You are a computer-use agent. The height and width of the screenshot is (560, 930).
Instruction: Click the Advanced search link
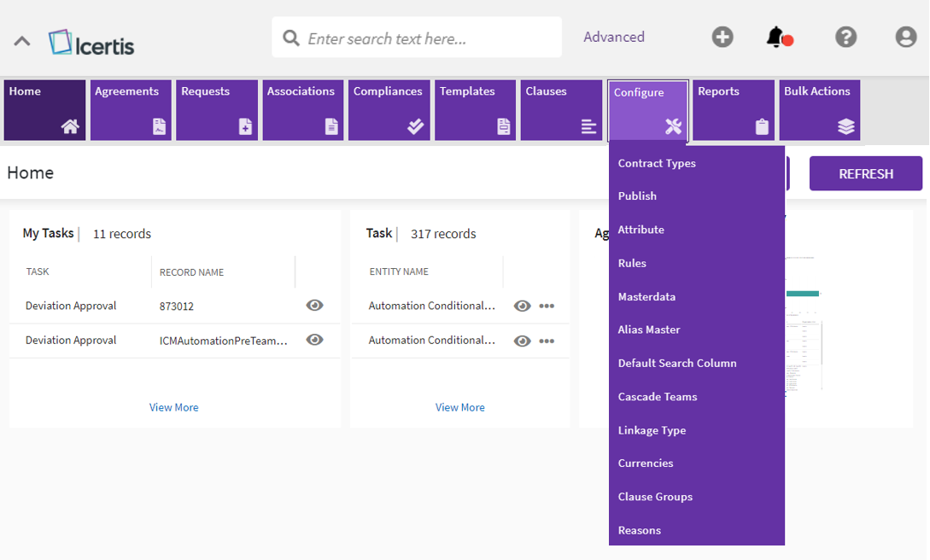pyautogui.click(x=613, y=38)
